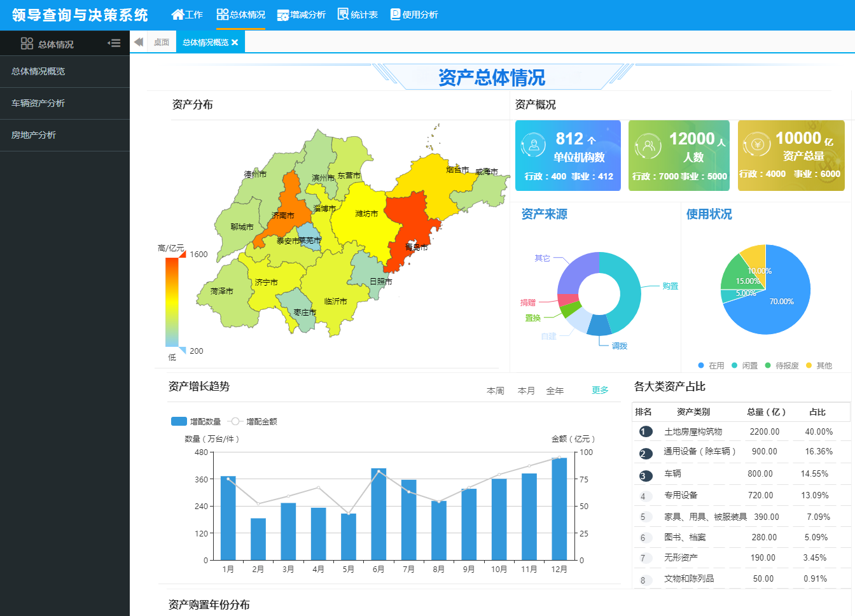Collapse the sidebar panel

[x=114, y=43]
